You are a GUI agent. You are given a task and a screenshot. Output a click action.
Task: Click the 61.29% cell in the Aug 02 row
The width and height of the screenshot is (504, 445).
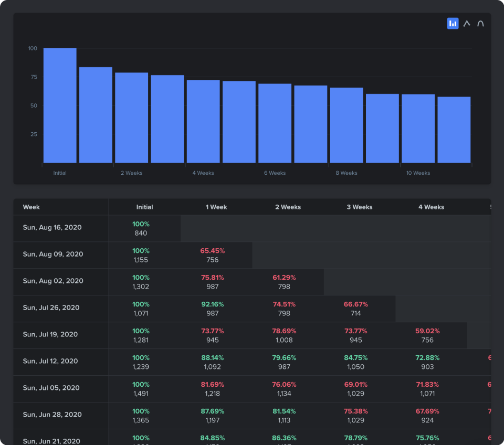tap(284, 282)
